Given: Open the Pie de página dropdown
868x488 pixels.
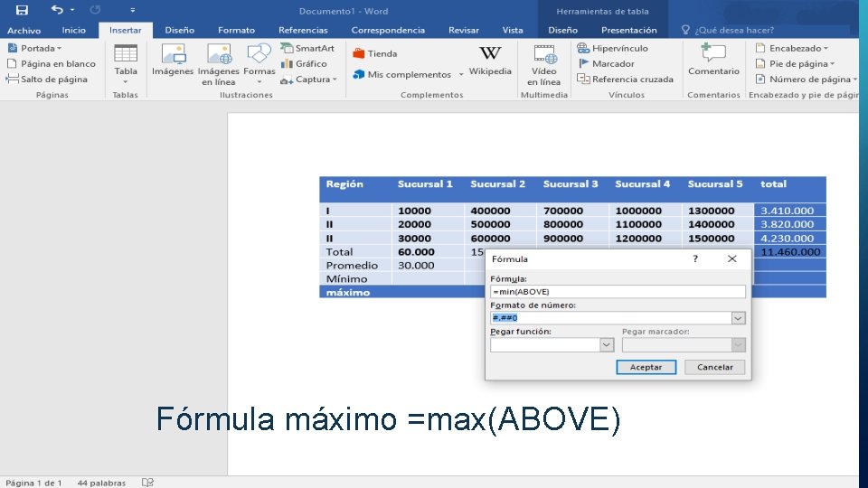Looking at the screenshot, I should tap(795, 63).
